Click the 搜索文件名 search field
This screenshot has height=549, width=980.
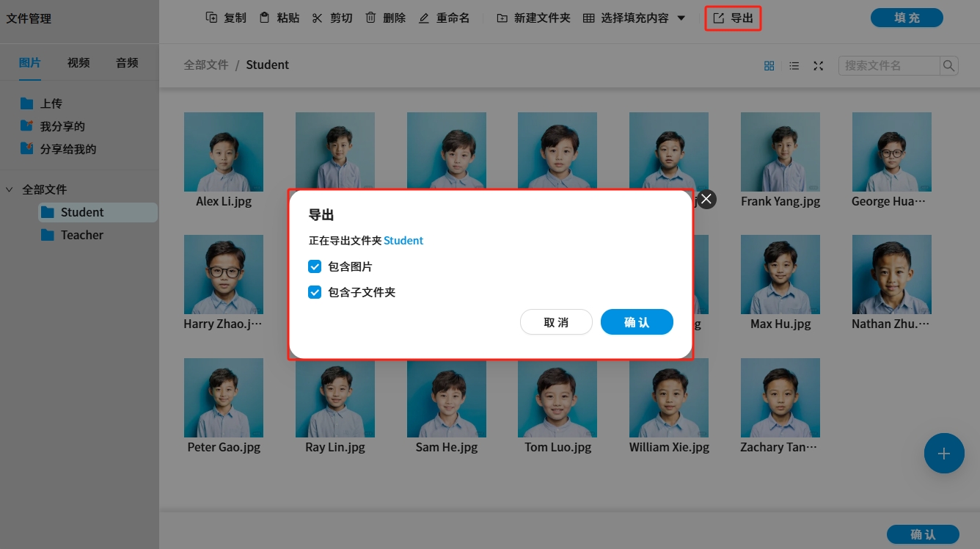889,65
